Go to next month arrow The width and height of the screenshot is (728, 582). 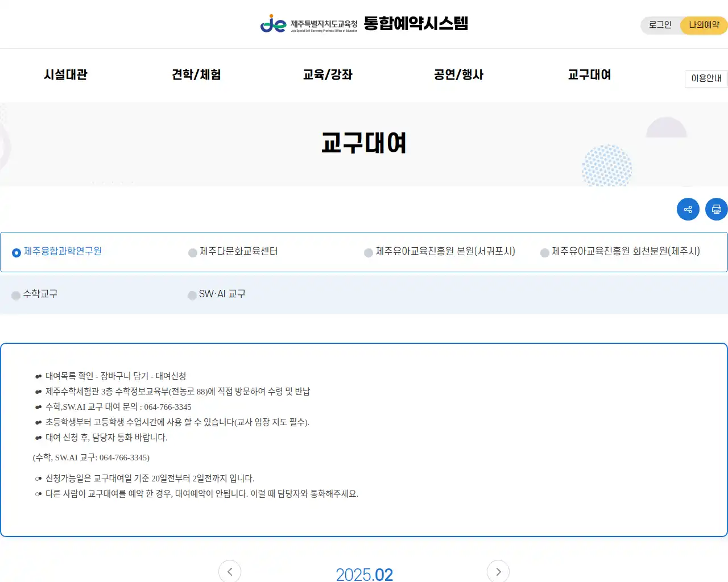click(498, 571)
